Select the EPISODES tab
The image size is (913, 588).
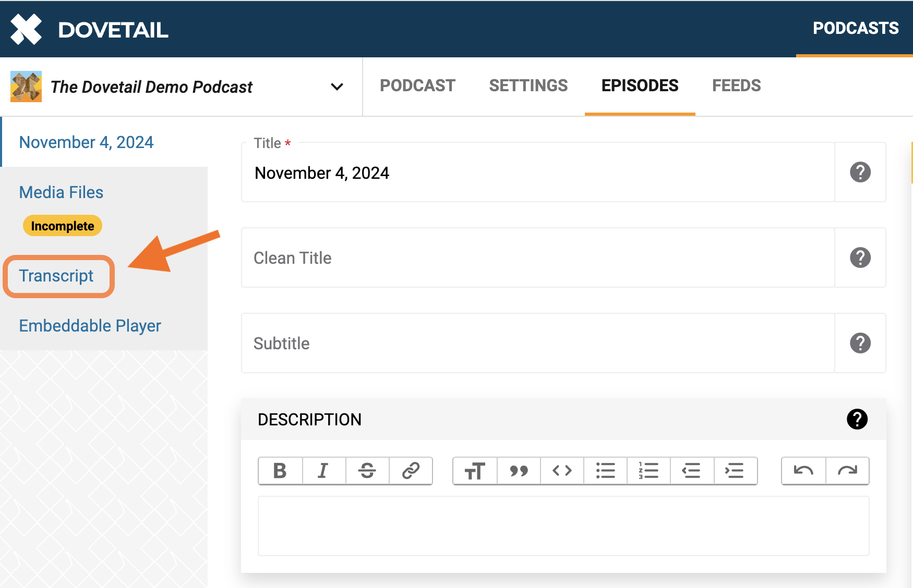[640, 85]
